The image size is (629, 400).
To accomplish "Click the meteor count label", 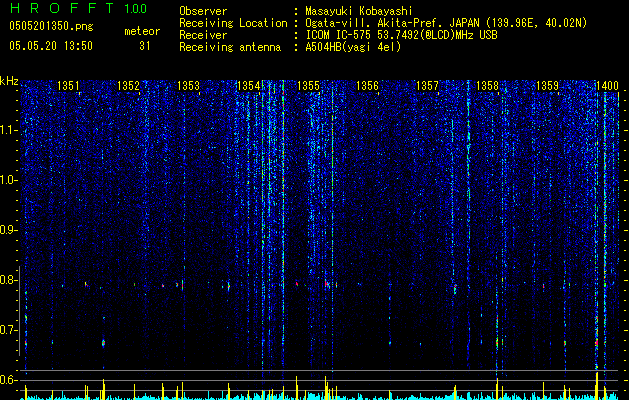I will tap(142, 31).
